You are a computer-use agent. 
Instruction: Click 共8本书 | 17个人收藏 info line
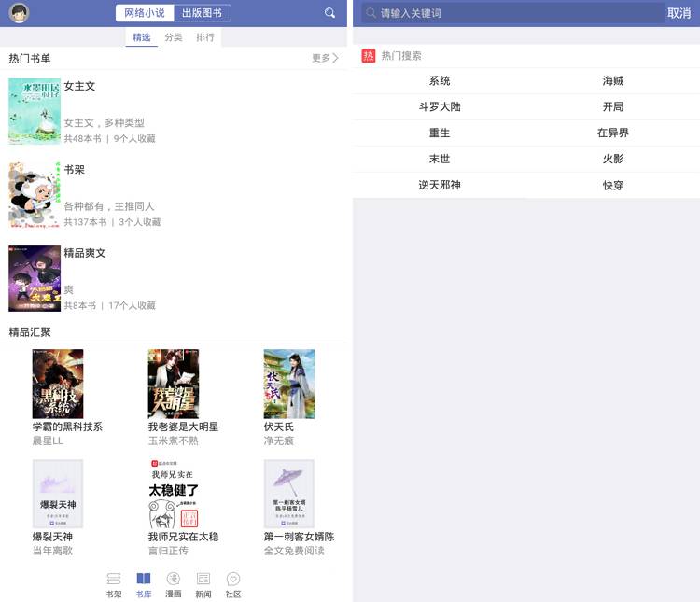[110, 305]
